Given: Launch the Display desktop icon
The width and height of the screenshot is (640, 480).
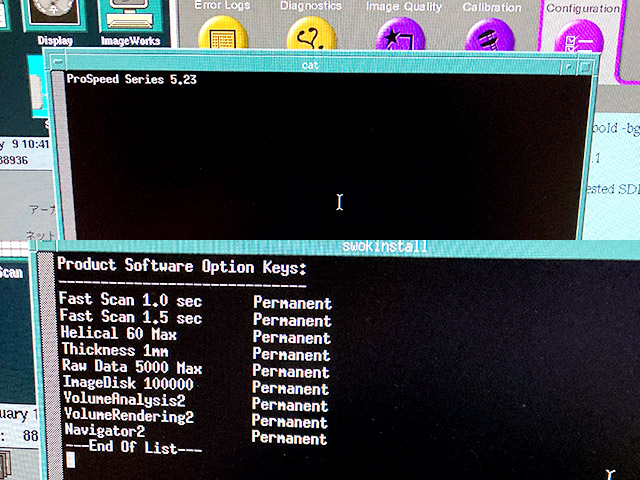Looking at the screenshot, I should click(54, 21).
